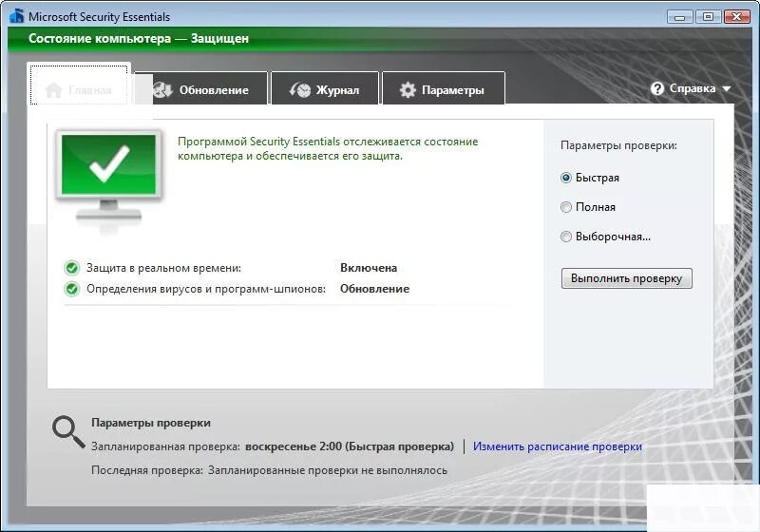Maximize the Security Essentials window
This screenshot has height=532, width=760.
coord(708,17)
